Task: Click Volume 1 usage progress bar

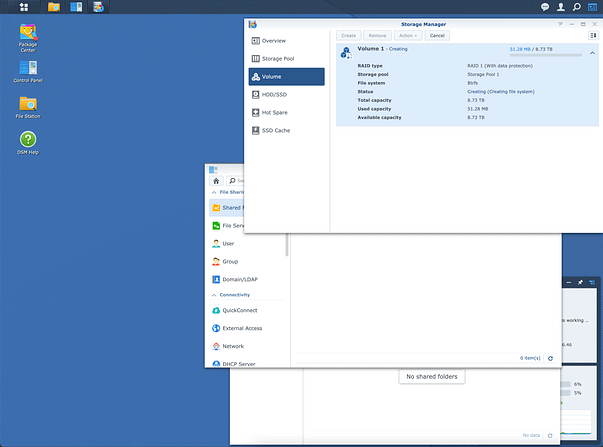Action: [545, 55]
